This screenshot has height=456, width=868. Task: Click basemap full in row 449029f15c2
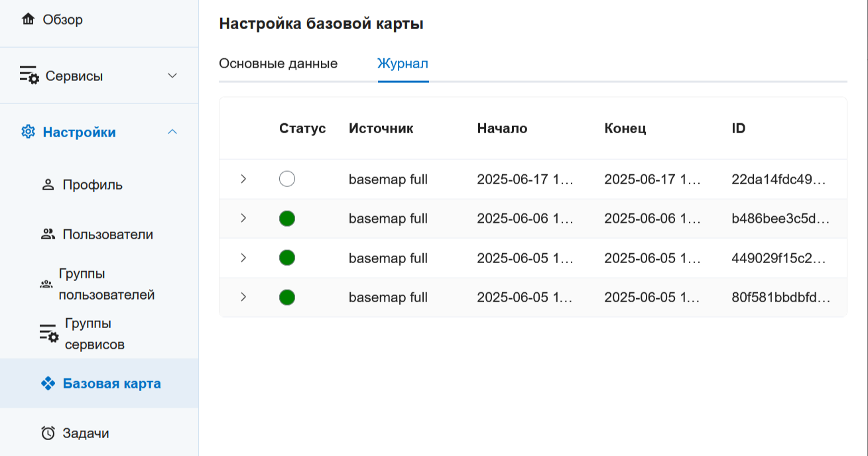(x=389, y=258)
